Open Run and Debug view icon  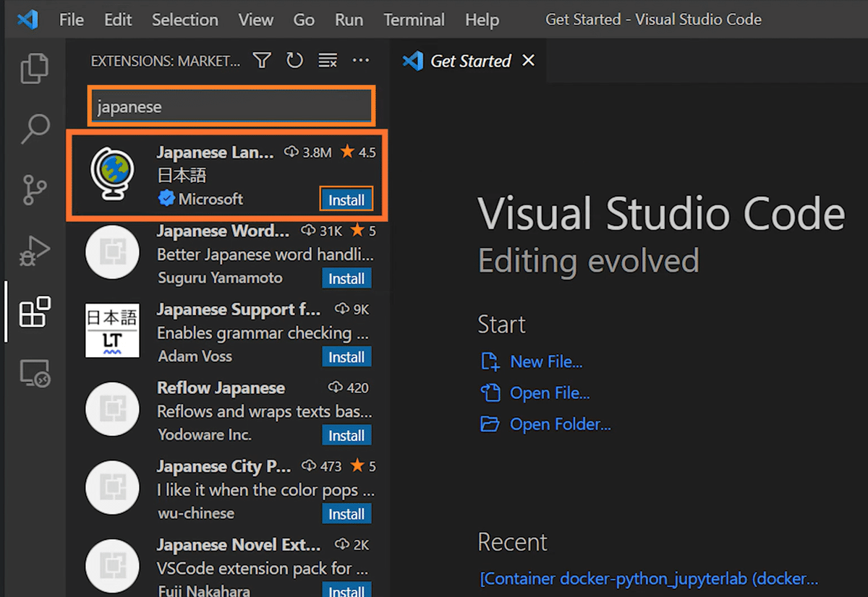click(34, 252)
